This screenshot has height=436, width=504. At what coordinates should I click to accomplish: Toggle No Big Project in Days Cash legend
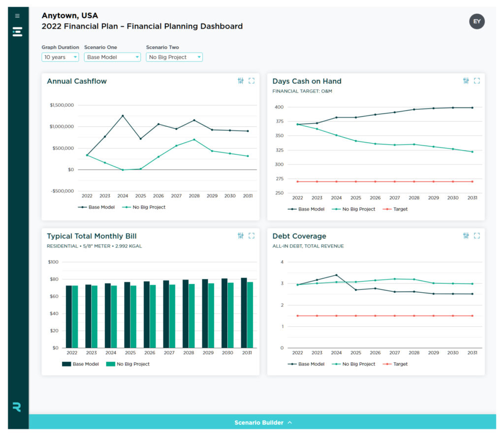pyautogui.click(x=353, y=209)
